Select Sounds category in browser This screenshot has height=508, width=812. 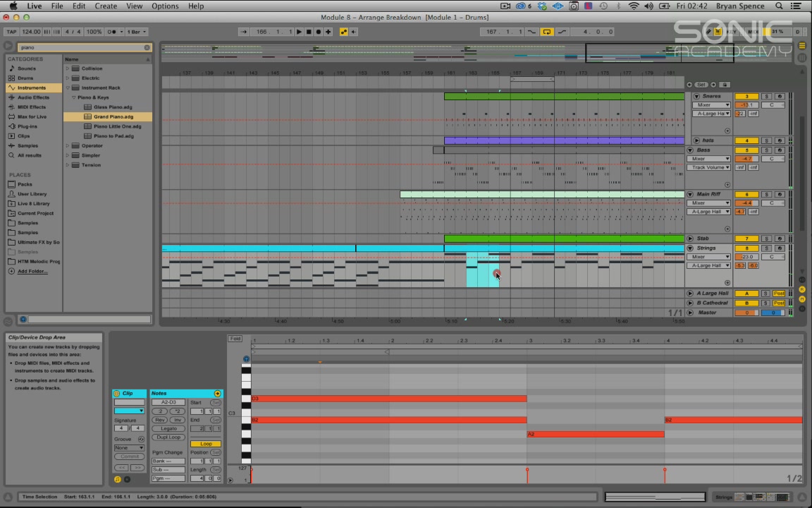[x=27, y=68]
